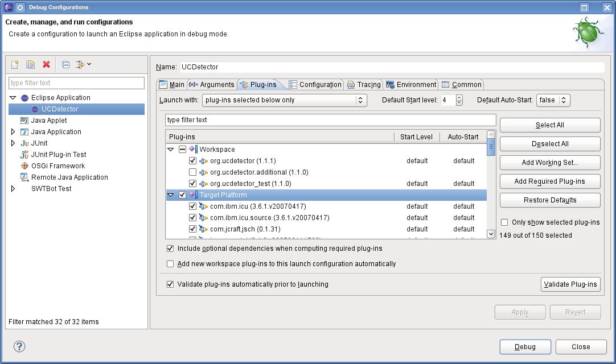Toggle the Workspace group checkbox

pos(182,149)
